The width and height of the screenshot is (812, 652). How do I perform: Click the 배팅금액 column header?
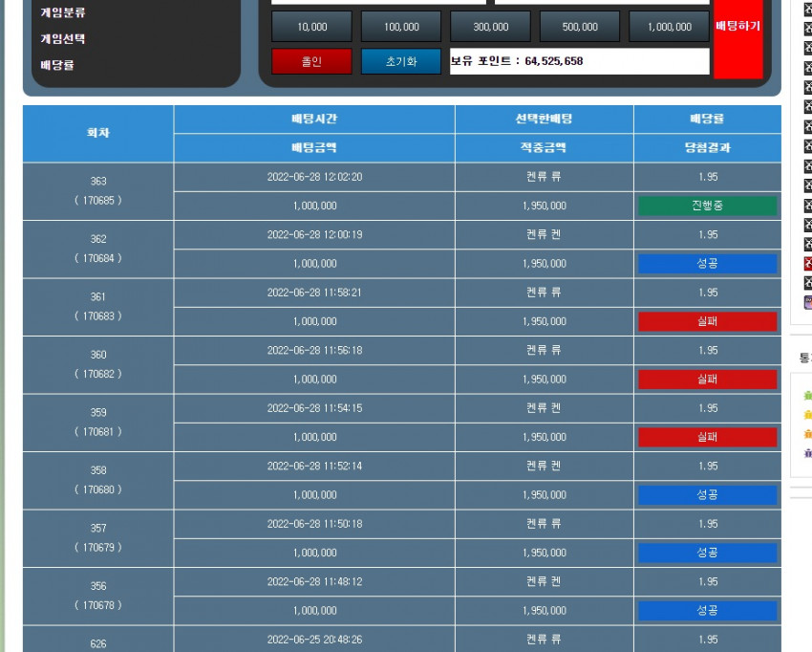tap(314, 148)
